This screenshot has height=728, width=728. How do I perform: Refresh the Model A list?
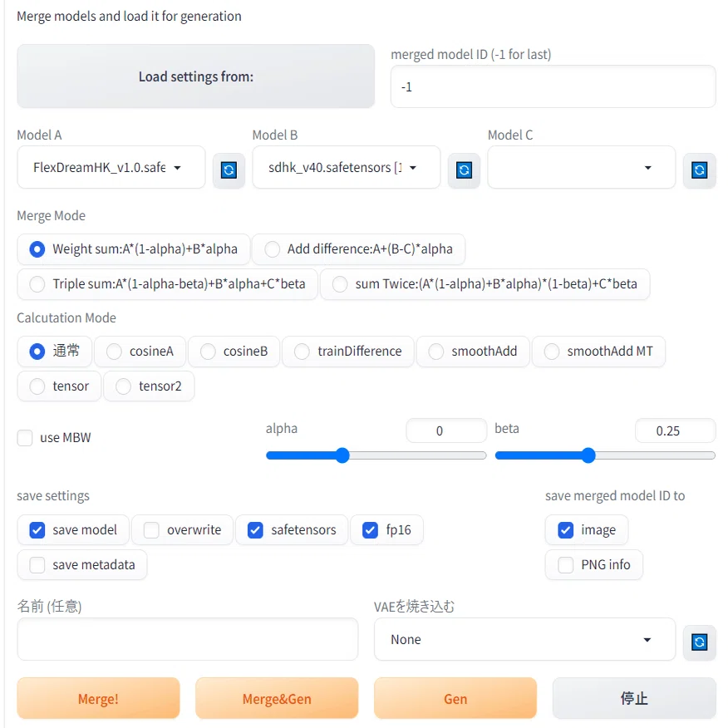coord(229,170)
